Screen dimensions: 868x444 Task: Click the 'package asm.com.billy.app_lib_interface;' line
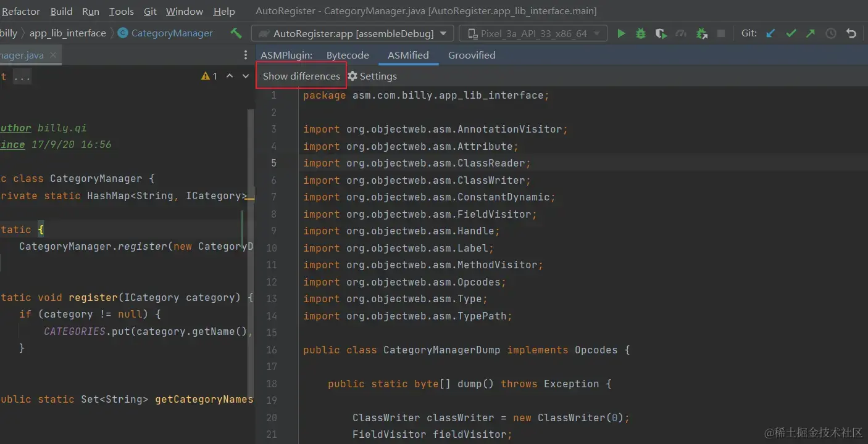pos(426,96)
